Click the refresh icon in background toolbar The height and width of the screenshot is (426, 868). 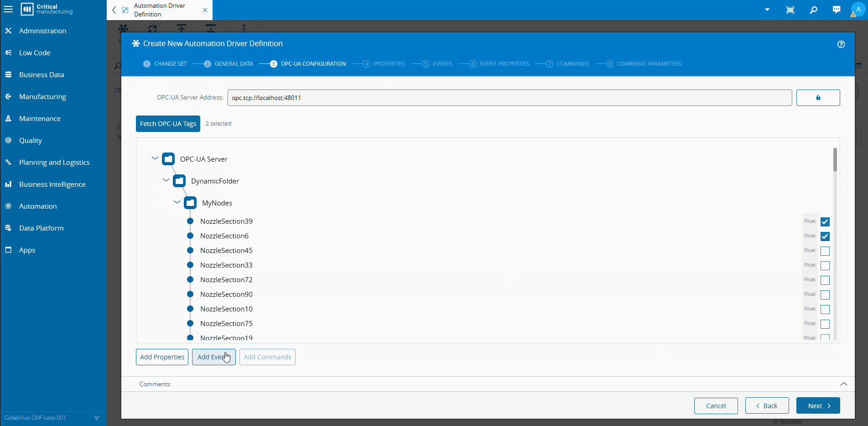coord(152,28)
